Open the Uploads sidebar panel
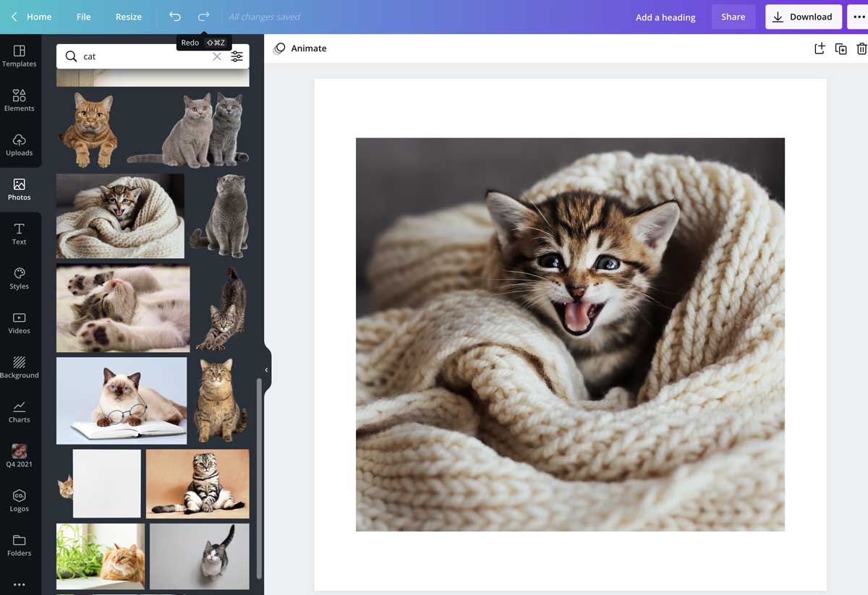The width and height of the screenshot is (868, 595). tap(20, 145)
